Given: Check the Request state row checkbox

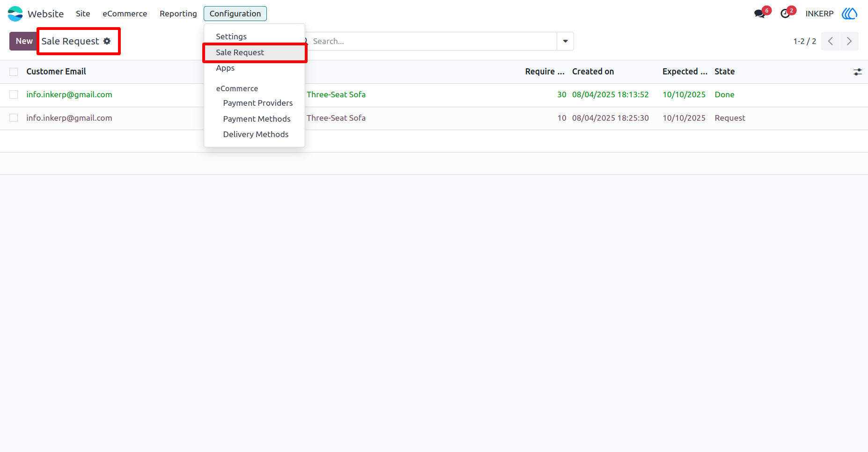Looking at the screenshot, I should [14, 118].
